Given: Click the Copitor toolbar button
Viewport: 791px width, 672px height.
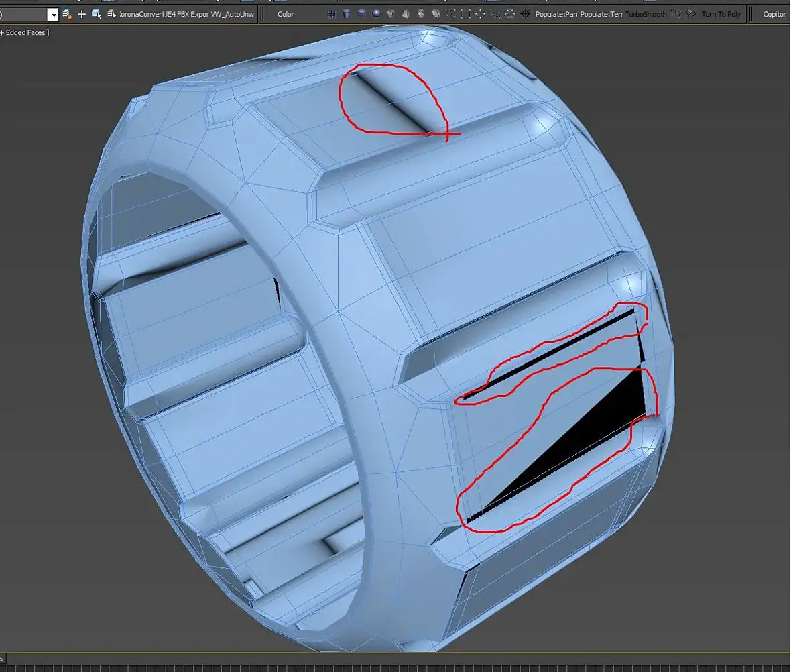Looking at the screenshot, I should coord(774,14).
